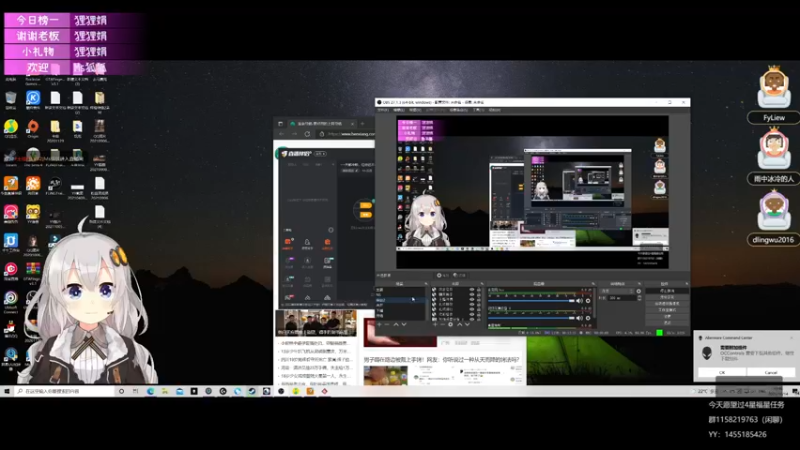800x450 pixels.
Task: Toggle lock on second OBS source
Action: [x=479, y=294]
